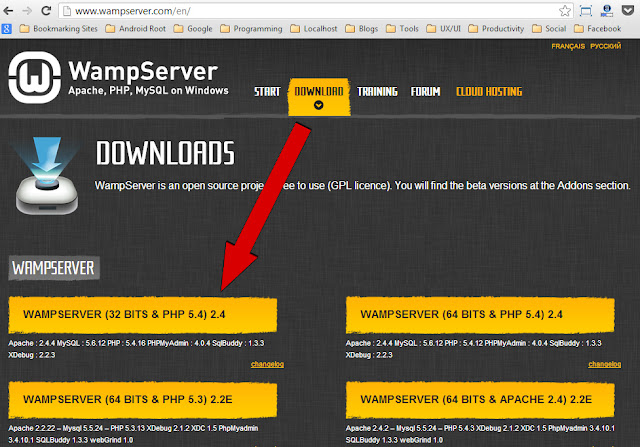Open the Google bookmark folder

coord(193,29)
